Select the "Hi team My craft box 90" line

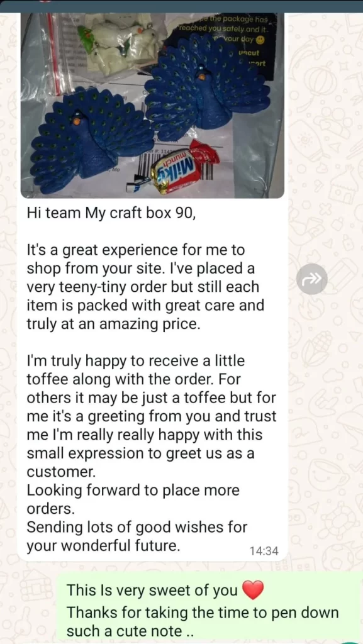[112, 214]
